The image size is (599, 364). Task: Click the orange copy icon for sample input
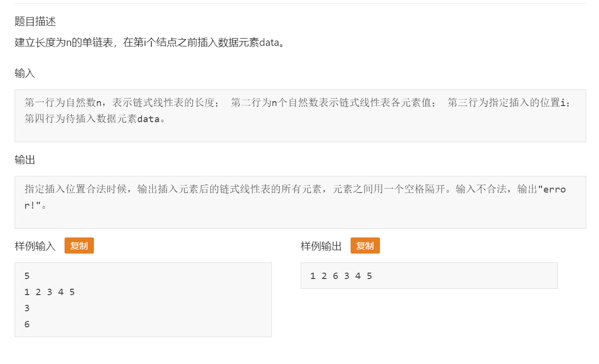(79, 246)
